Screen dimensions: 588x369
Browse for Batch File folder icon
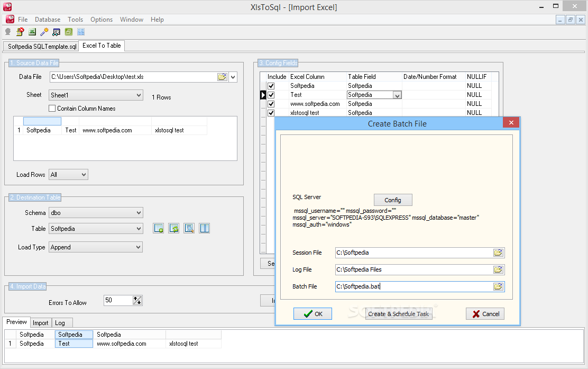(498, 286)
